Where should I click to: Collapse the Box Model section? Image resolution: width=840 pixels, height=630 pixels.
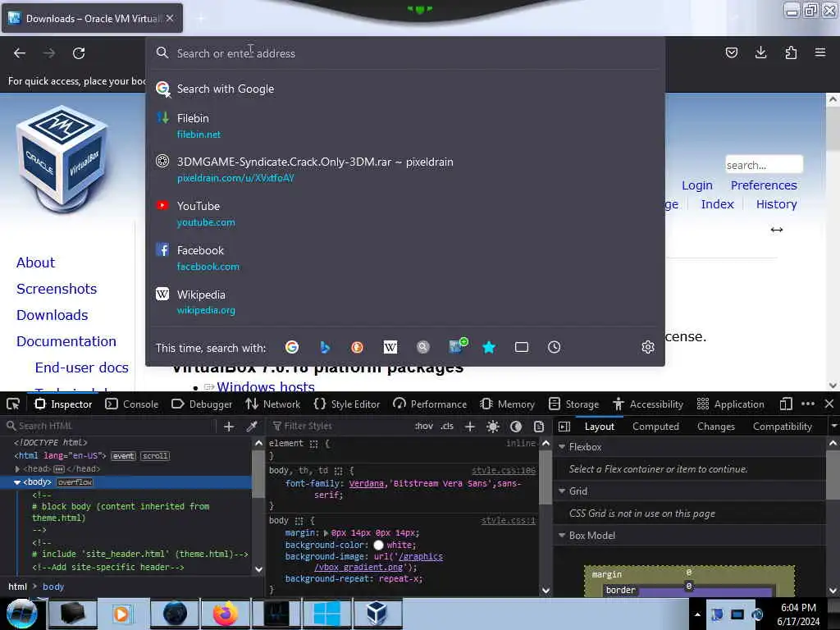point(562,535)
